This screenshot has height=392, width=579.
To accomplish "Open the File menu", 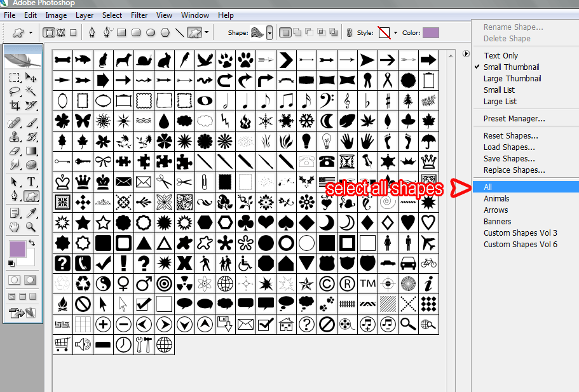I will point(10,15).
